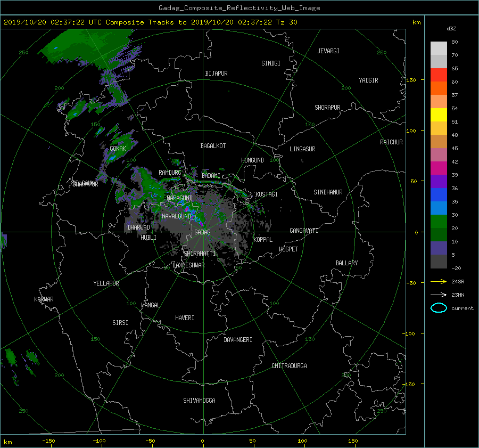
Task: Click the RAMDURG city label
Action: click(170, 173)
